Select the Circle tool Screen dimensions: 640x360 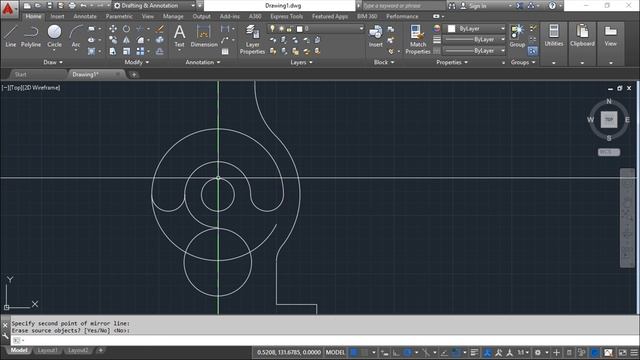[54, 36]
